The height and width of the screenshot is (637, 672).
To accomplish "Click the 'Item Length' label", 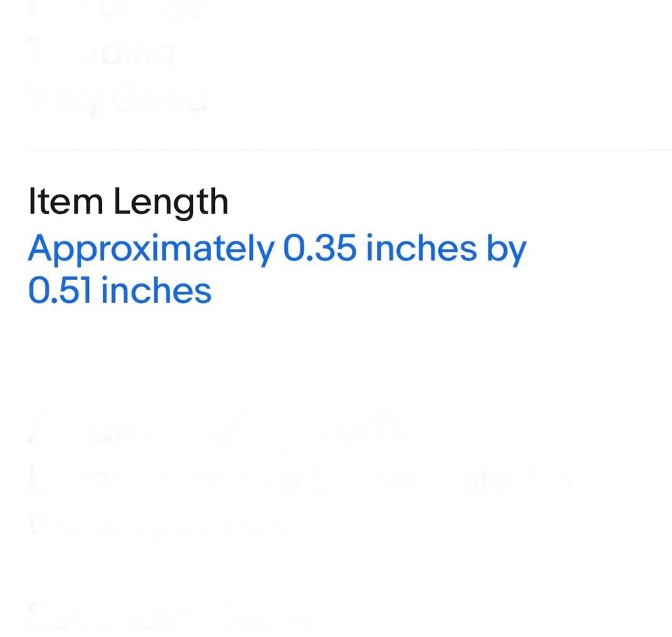I will (x=128, y=202).
